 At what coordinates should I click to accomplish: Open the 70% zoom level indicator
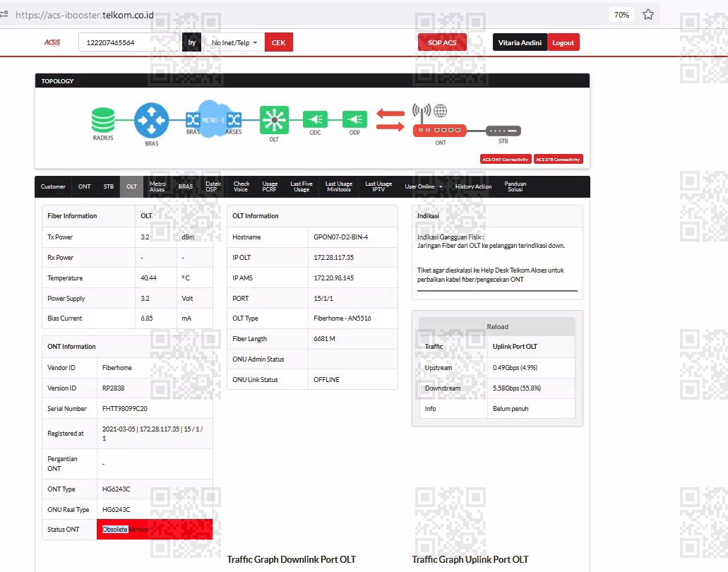click(621, 15)
